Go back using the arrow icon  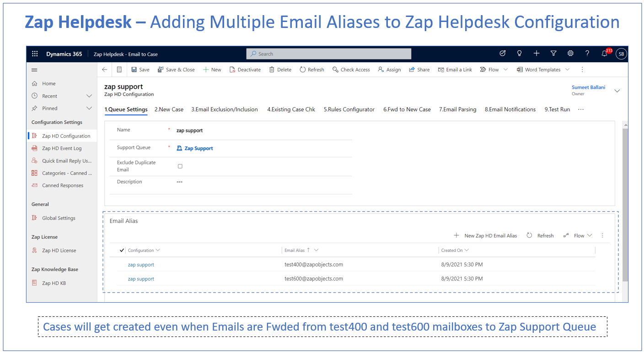(x=104, y=70)
